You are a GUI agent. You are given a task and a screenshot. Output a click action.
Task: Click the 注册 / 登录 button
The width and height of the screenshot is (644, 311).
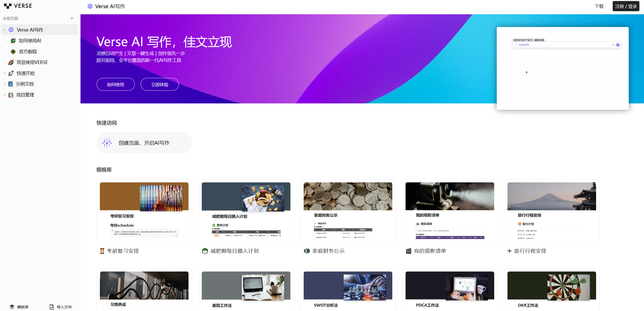coord(626,6)
